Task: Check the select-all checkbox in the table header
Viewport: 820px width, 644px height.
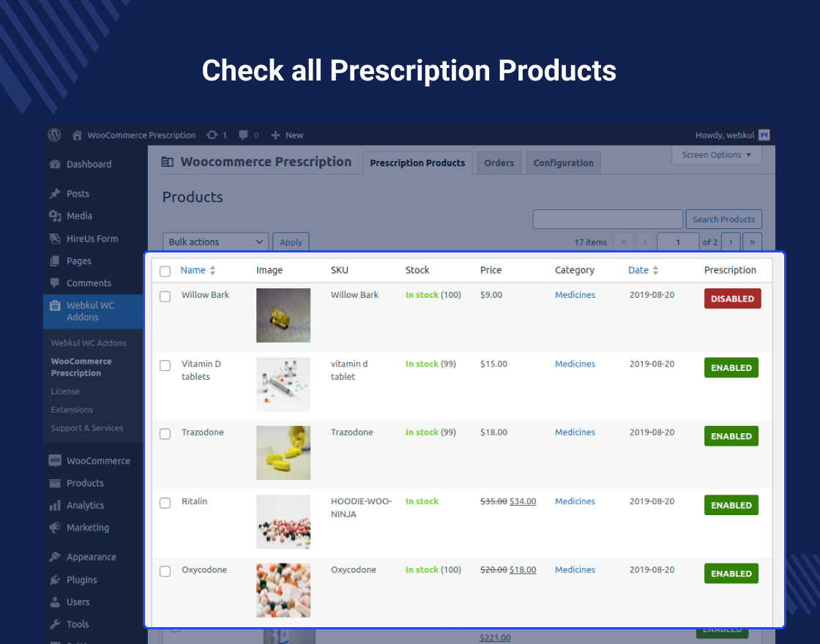Action: point(165,271)
